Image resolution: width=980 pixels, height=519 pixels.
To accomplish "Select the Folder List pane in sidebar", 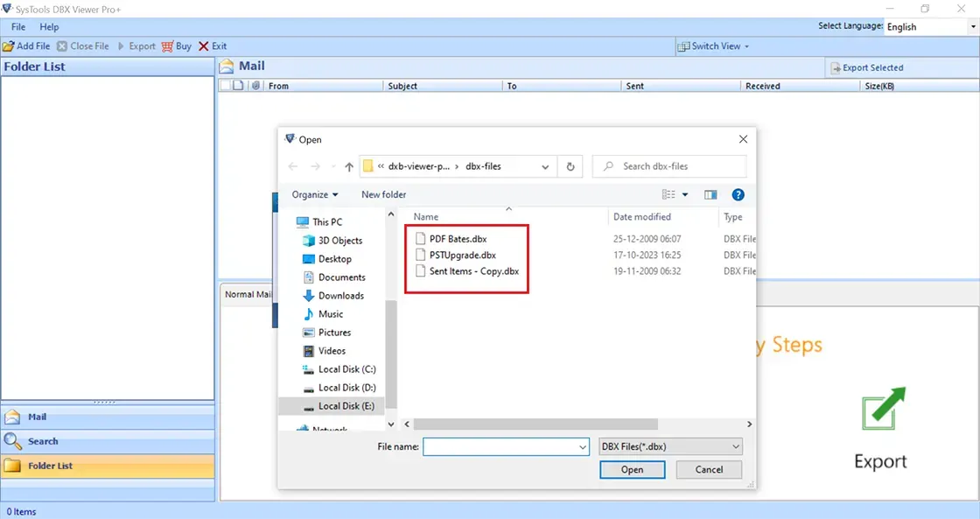I will click(108, 466).
